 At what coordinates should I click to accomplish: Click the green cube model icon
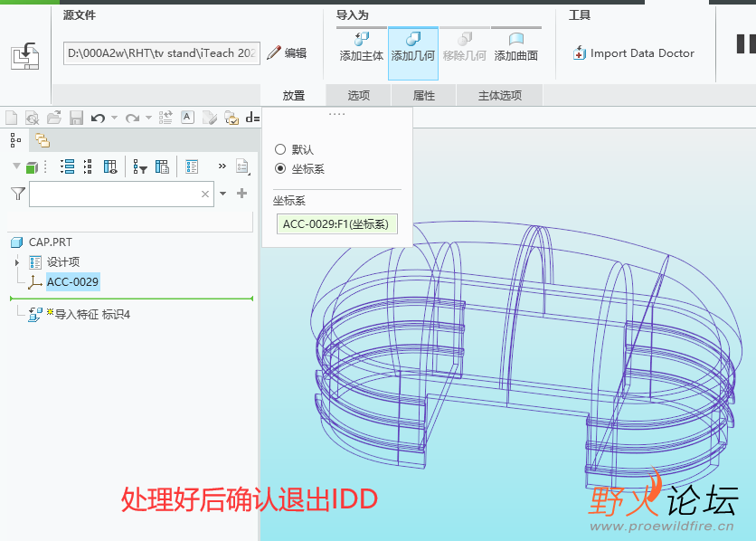point(32,167)
